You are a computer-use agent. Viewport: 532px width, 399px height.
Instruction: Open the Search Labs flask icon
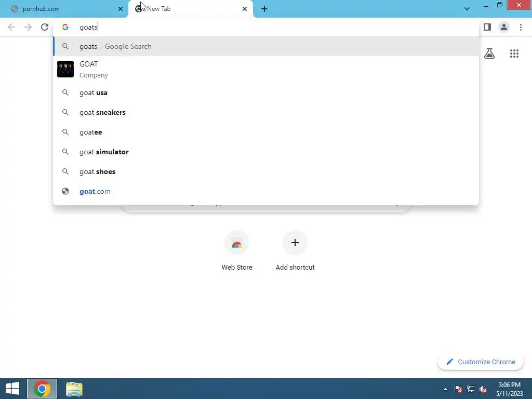[x=489, y=54]
